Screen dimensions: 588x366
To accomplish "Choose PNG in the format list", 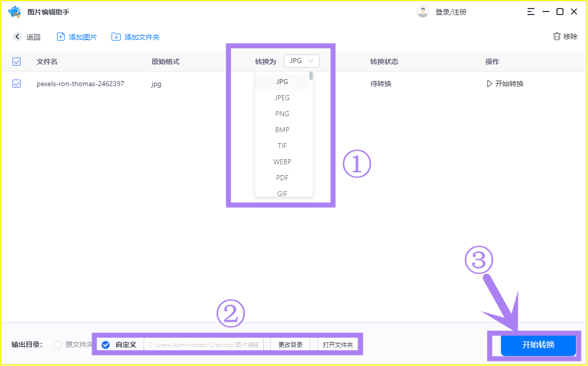I will point(282,114).
